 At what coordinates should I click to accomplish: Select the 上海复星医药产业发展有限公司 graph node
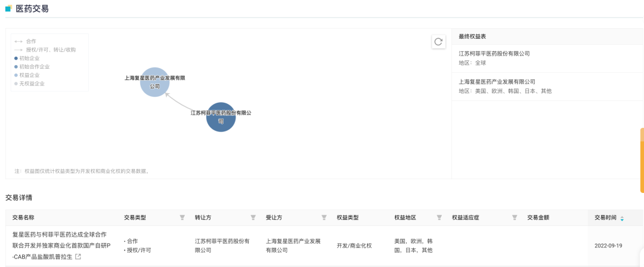155,82
